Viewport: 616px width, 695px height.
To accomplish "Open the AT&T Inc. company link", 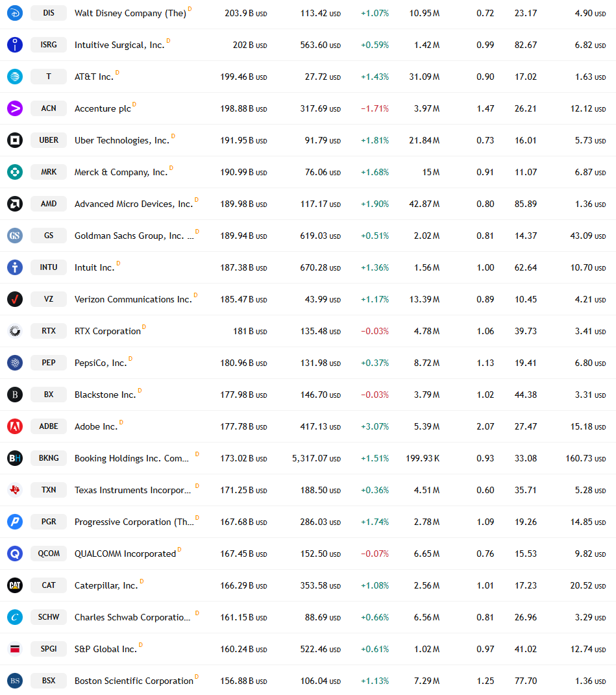I will pyautogui.click(x=94, y=77).
